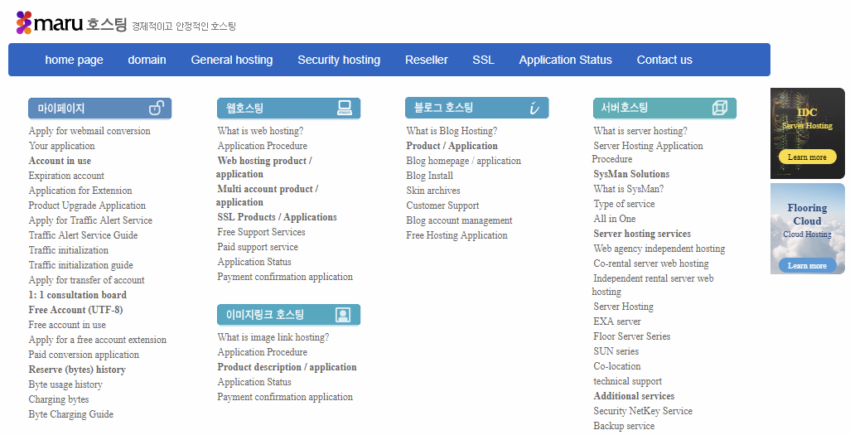Open Expiration account link
Image resolution: width=850 pixels, height=435 pixels.
66,175
